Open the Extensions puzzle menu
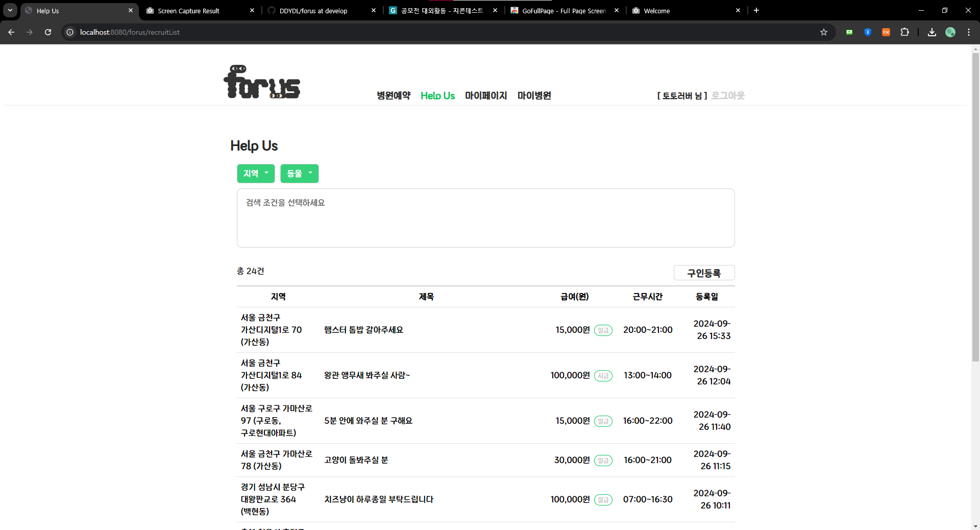This screenshot has height=530, width=980. pyautogui.click(x=904, y=32)
